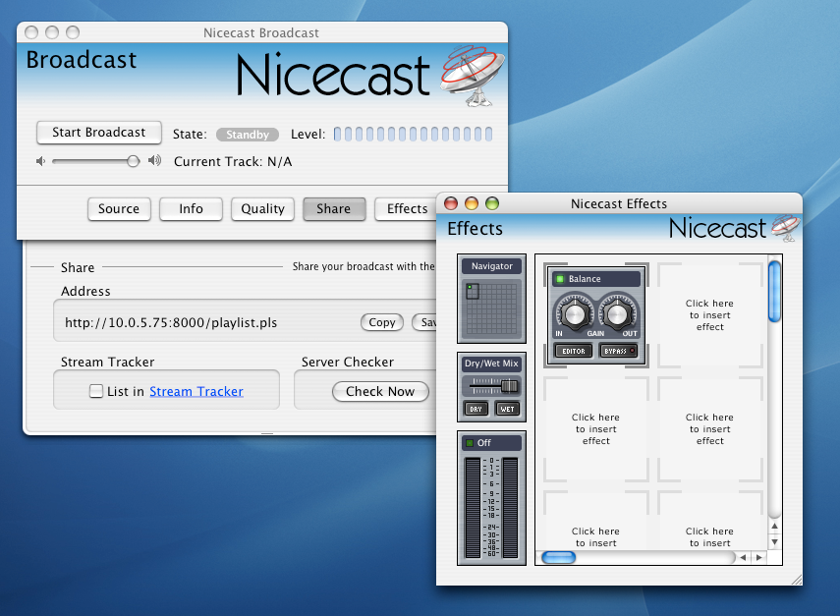Toggle BYPASS on the Balance effect

pos(619,352)
